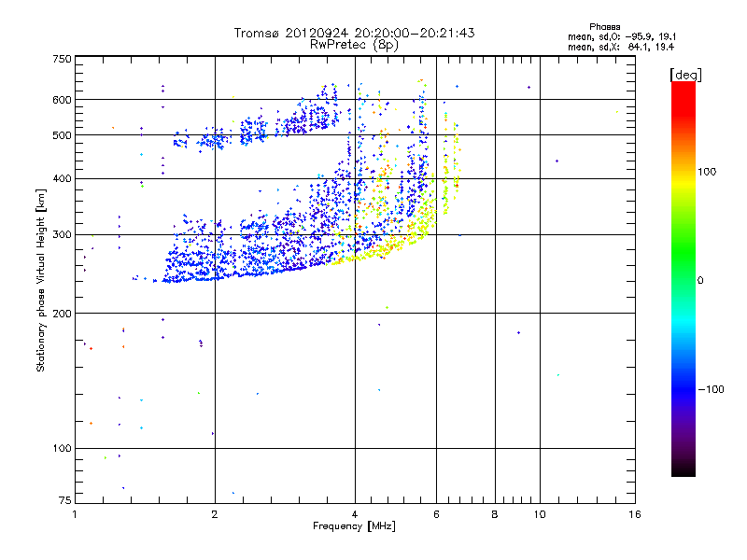
Task: Pick the black bottom of the phase colorbar
Action: tap(684, 469)
